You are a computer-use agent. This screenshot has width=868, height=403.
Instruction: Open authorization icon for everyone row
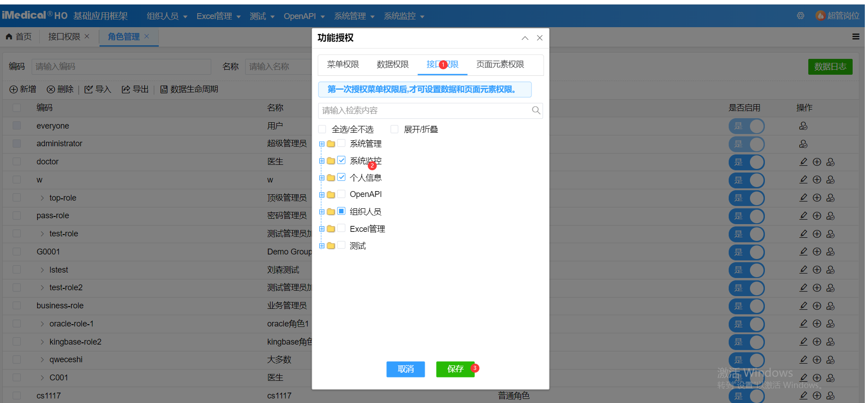click(x=803, y=126)
